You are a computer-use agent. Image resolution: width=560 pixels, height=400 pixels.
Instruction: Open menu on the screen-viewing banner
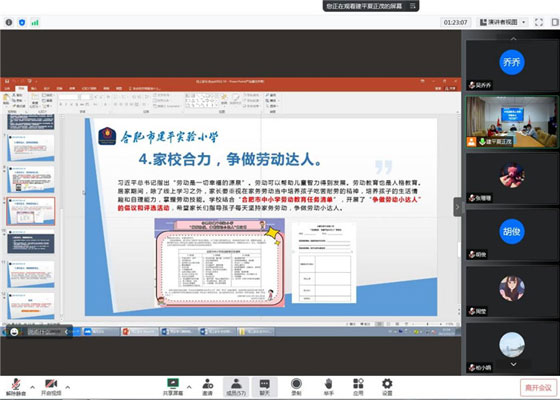pyautogui.click(x=412, y=6)
